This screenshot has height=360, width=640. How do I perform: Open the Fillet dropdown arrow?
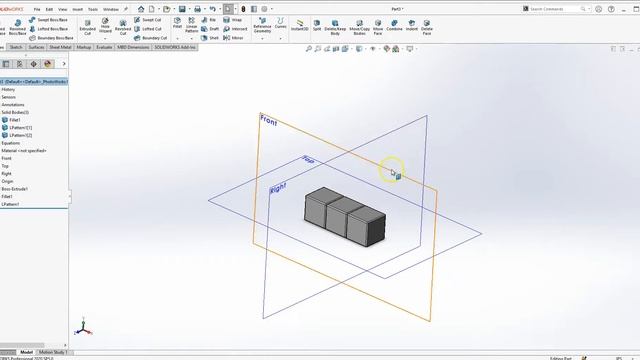[x=177, y=38]
